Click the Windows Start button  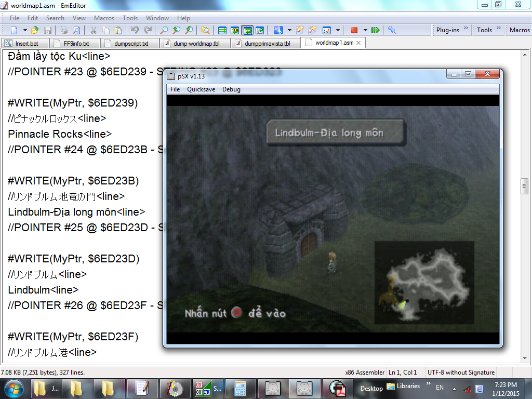[x=14, y=389]
